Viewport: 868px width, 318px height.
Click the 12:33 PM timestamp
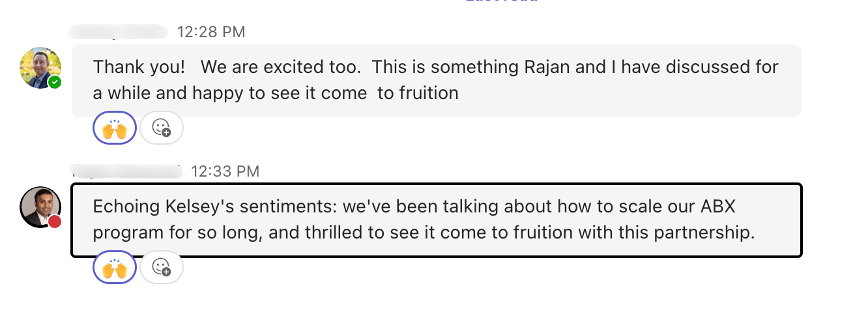[x=225, y=171]
